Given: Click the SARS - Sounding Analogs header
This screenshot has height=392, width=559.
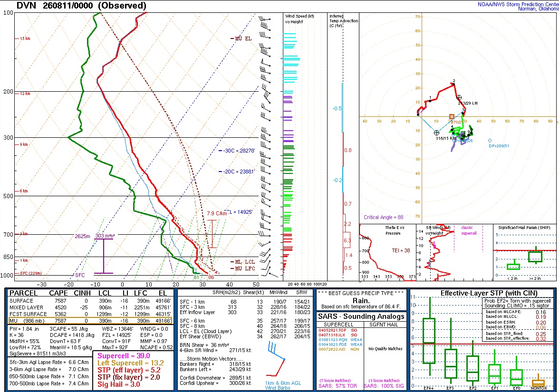Looking at the screenshot, I should click(x=361, y=316).
